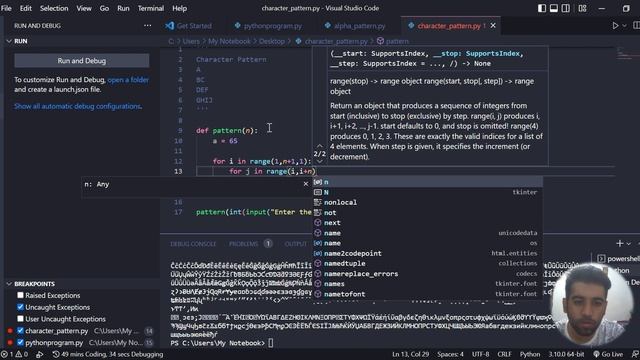Click the Ln 13, Col 29 status

pos(411,354)
